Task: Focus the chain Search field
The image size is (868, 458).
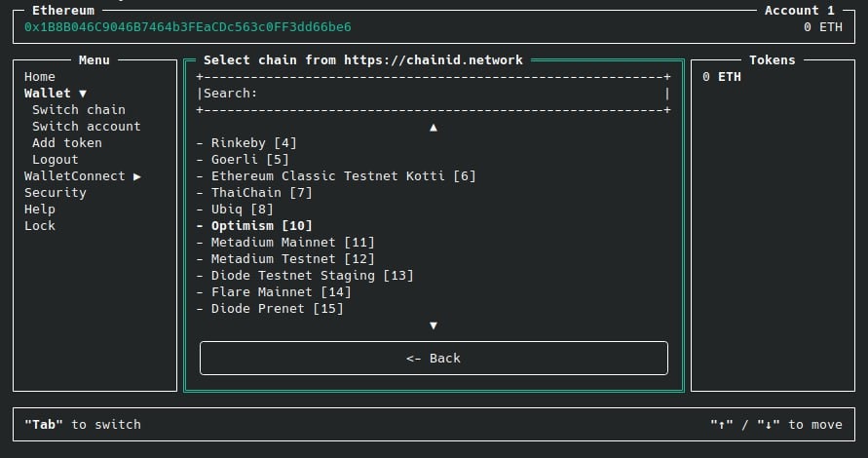Action: point(434,93)
